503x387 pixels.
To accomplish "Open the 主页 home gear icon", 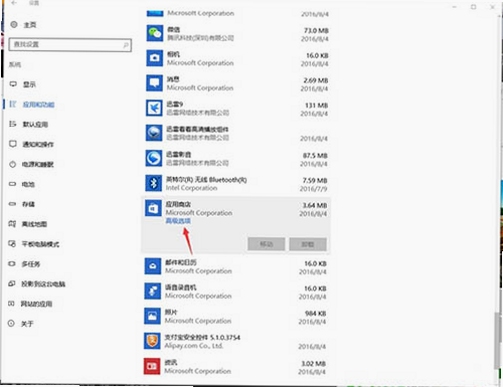I will (x=14, y=24).
